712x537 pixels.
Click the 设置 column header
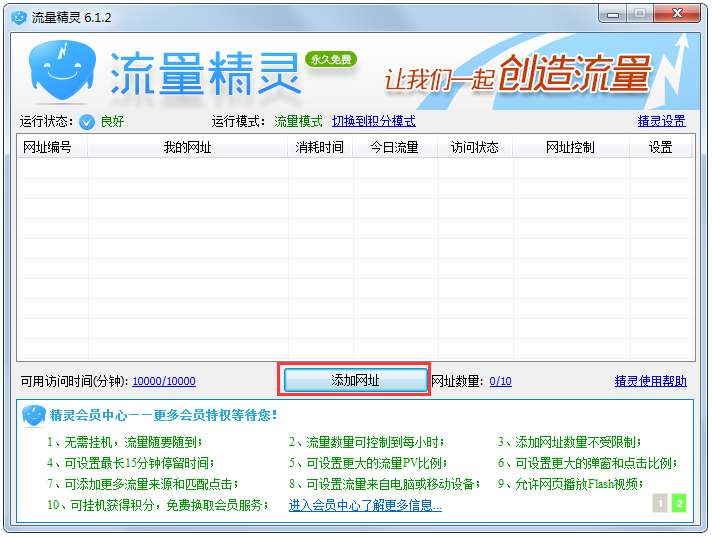pos(660,147)
